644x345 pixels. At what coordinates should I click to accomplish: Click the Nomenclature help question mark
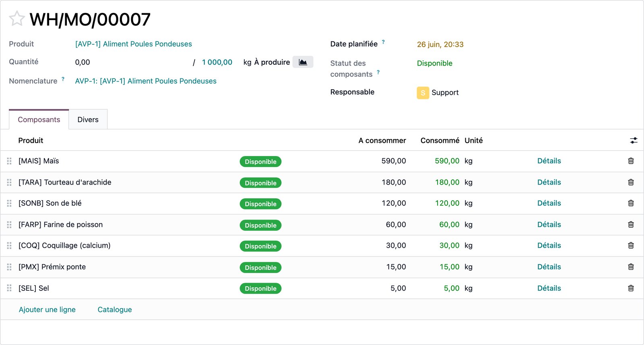(x=63, y=79)
